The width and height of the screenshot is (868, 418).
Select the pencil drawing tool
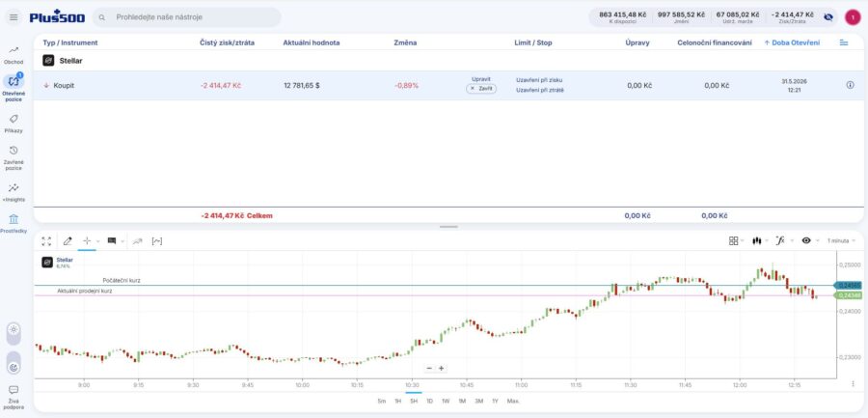[x=68, y=241]
